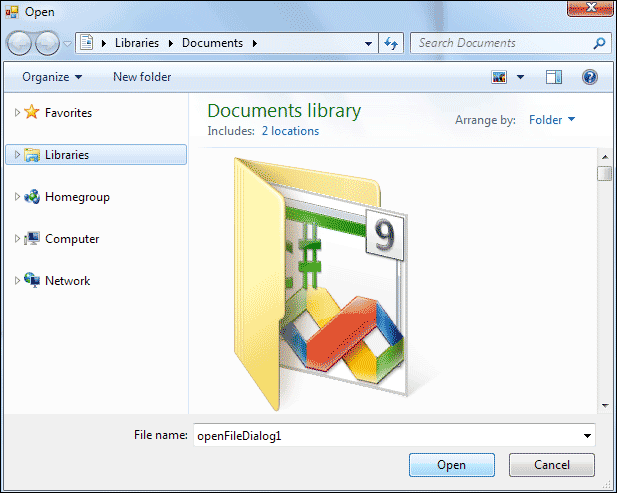The width and height of the screenshot is (617, 493).
Task: Click the Computer monitor icon
Action: point(31,238)
